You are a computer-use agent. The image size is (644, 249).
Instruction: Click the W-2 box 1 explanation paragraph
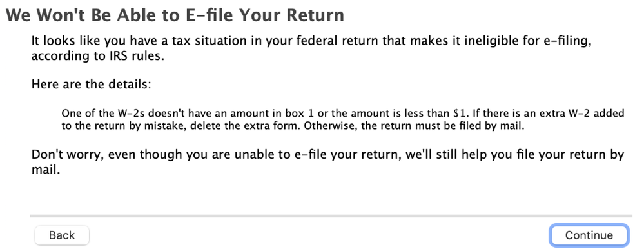click(343, 119)
